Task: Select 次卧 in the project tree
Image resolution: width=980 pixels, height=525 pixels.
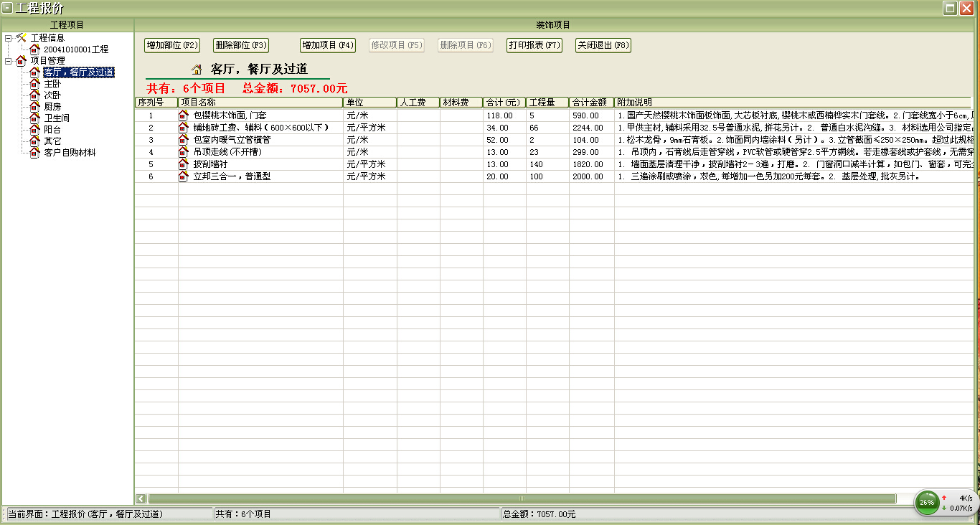Action: [52, 95]
